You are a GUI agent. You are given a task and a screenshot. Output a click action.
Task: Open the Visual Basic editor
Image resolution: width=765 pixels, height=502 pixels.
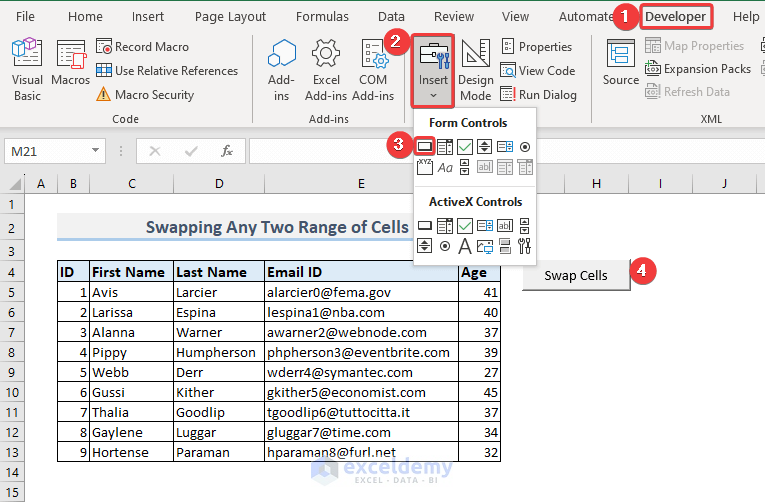point(27,69)
